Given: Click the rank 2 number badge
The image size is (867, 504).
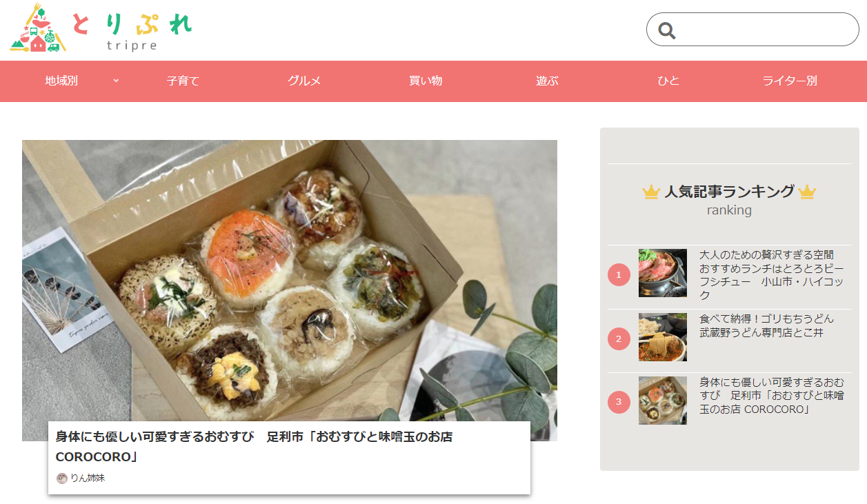Looking at the screenshot, I should click(619, 339).
